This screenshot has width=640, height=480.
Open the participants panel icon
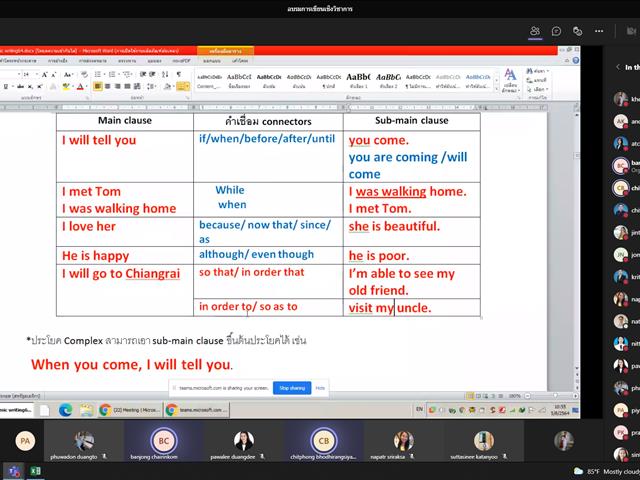coord(535,31)
